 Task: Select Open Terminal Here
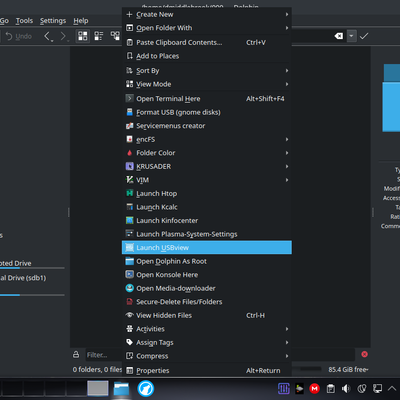[207, 99]
